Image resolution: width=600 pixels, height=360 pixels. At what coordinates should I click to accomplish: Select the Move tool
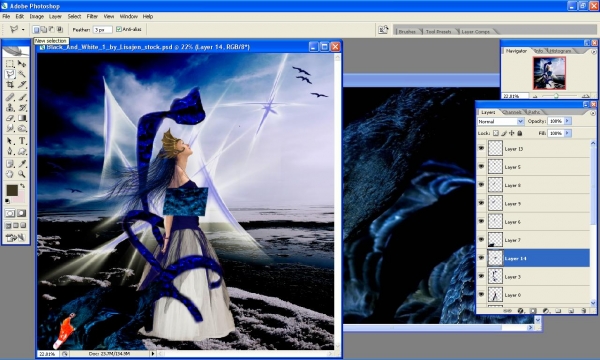[22, 64]
